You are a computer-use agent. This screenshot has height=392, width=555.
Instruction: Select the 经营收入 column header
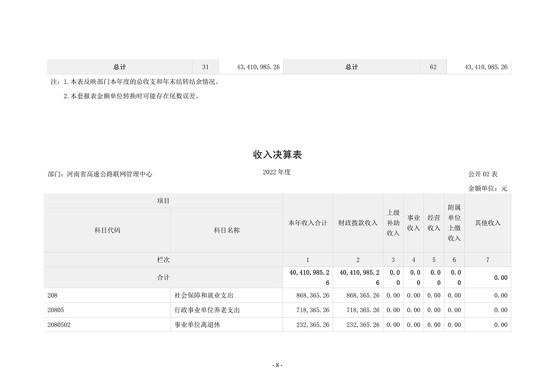pyautogui.click(x=434, y=223)
